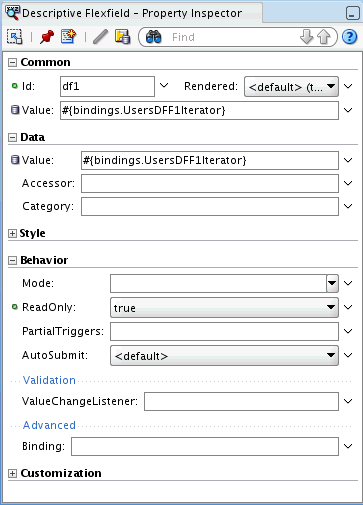363x505 pixels.
Task: Expand the Customization section
Action: [x=12, y=473]
